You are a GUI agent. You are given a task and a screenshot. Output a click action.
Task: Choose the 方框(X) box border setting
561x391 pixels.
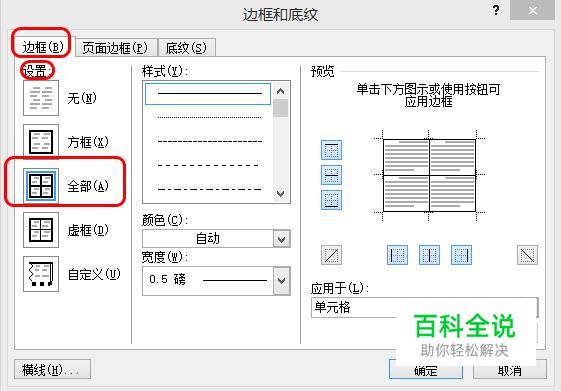pos(41,142)
